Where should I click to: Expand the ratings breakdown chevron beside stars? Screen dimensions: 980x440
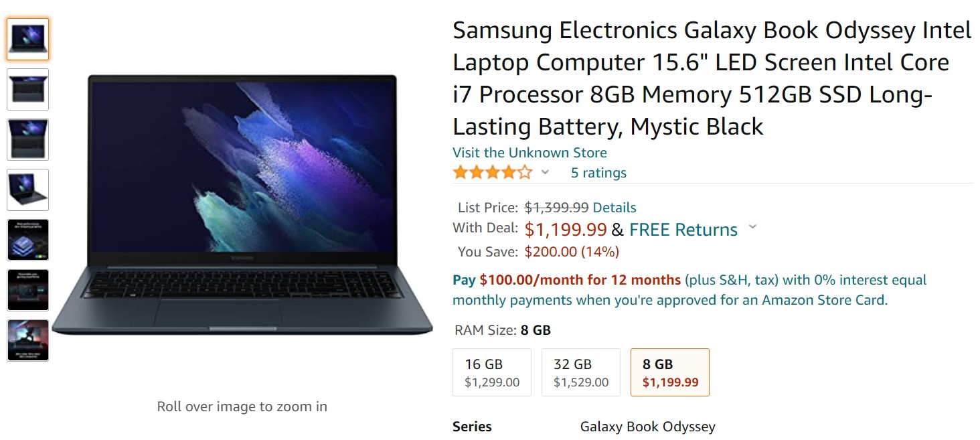point(545,173)
